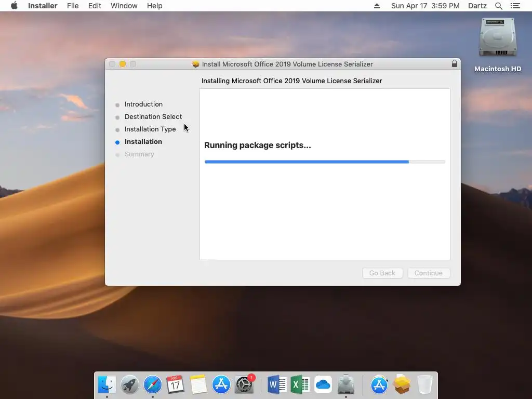Image resolution: width=532 pixels, height=399 pixels.
Task: Open Safari from the Dock
Action: click(153, 384)
